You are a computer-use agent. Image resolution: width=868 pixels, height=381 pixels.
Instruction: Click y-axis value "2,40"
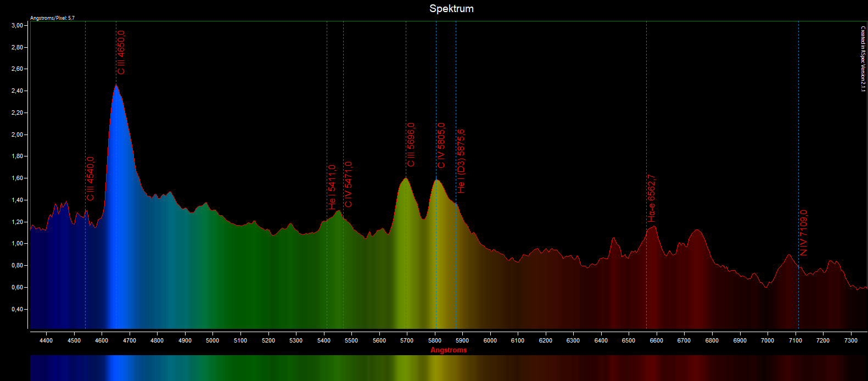[17, 91]
